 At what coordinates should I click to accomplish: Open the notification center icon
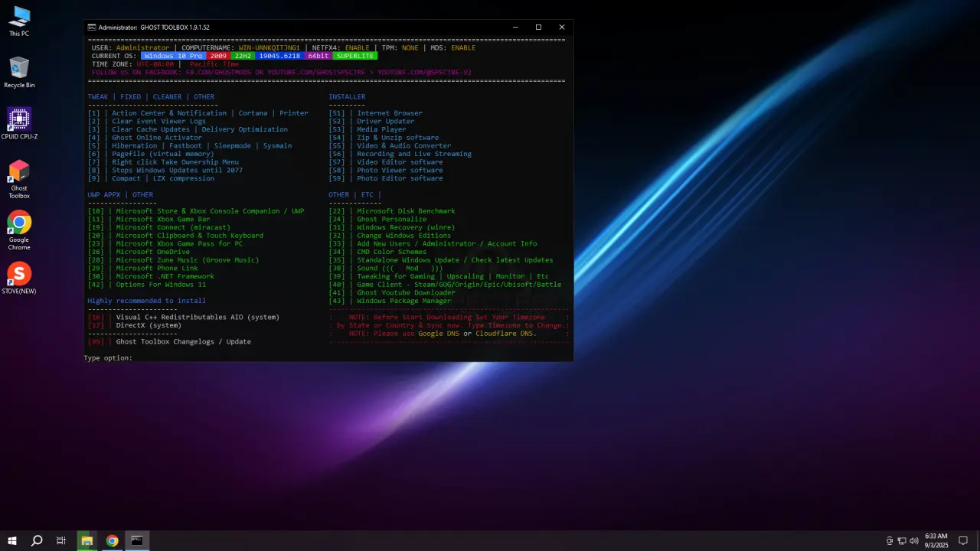(963, 541)
